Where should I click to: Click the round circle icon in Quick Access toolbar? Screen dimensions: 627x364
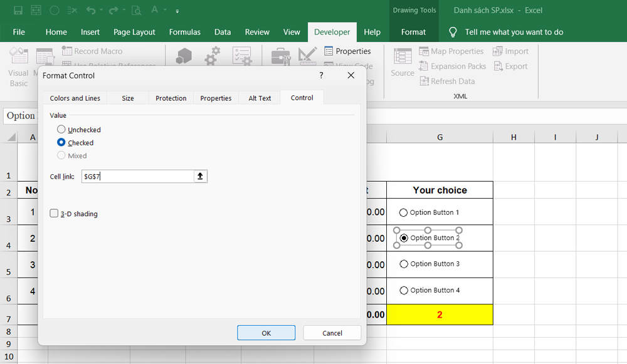coord(55,11)
